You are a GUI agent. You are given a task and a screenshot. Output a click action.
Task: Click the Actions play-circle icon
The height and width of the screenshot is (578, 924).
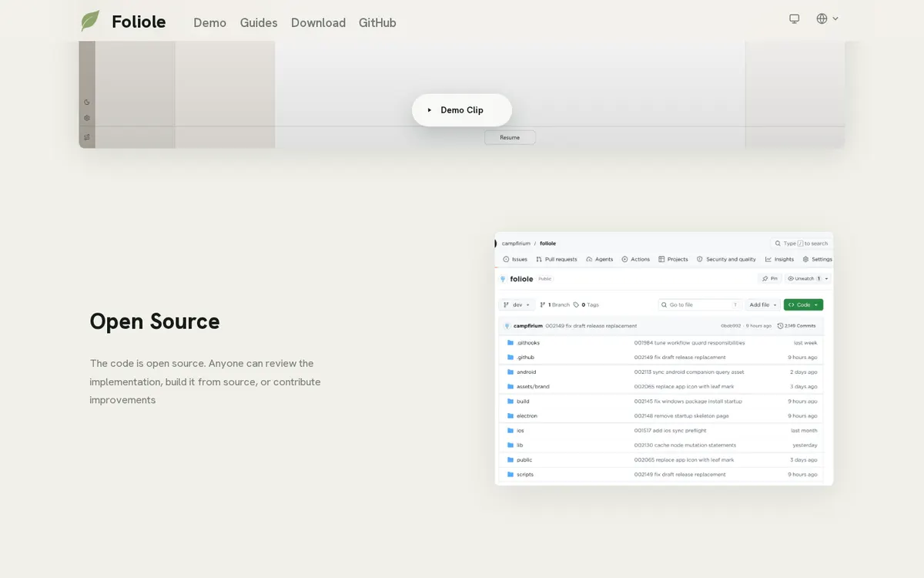pyautogui.click(x=624, y=260)
